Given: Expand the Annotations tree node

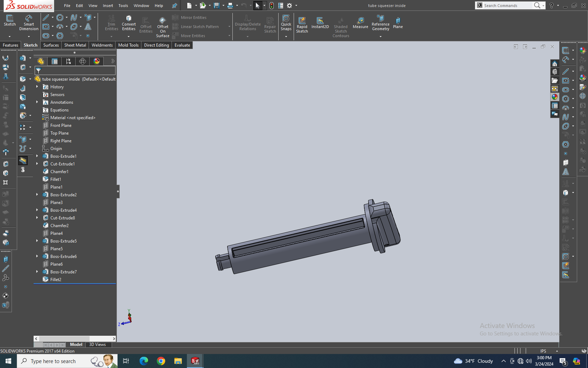Looking at the screenshot, I should 37,102.
